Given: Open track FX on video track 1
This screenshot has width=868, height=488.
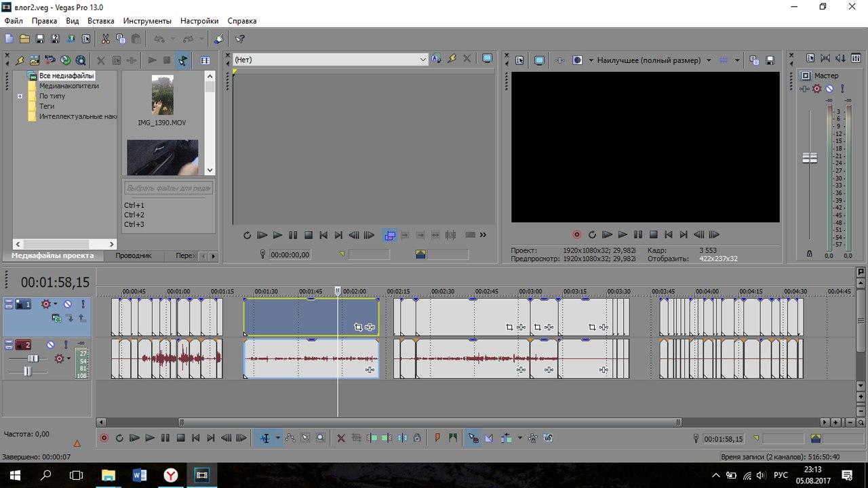Looking at the screenshot, I should (x=46, y=304).
